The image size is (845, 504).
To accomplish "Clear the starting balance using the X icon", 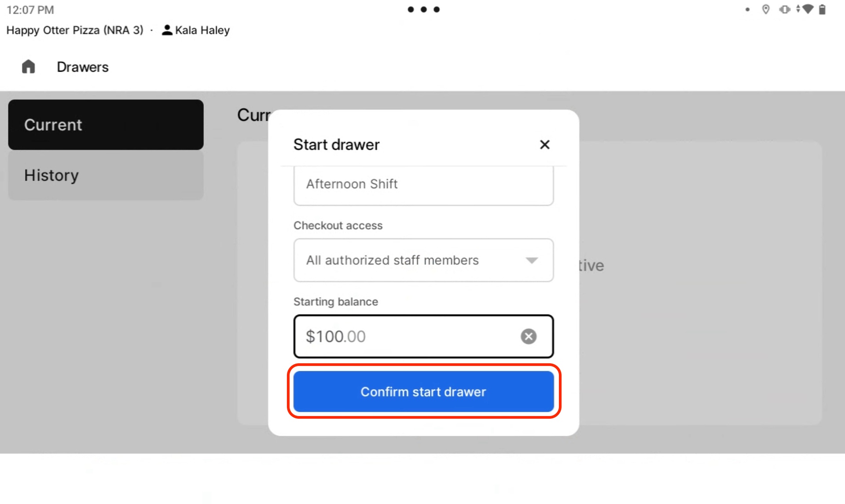I will click(x=529, y=336).
